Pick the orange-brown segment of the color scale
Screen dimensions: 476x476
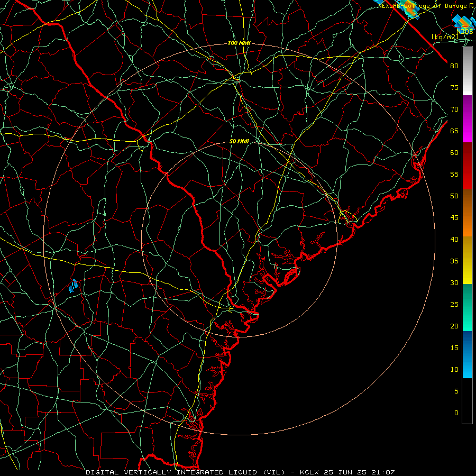coord(467,213)
